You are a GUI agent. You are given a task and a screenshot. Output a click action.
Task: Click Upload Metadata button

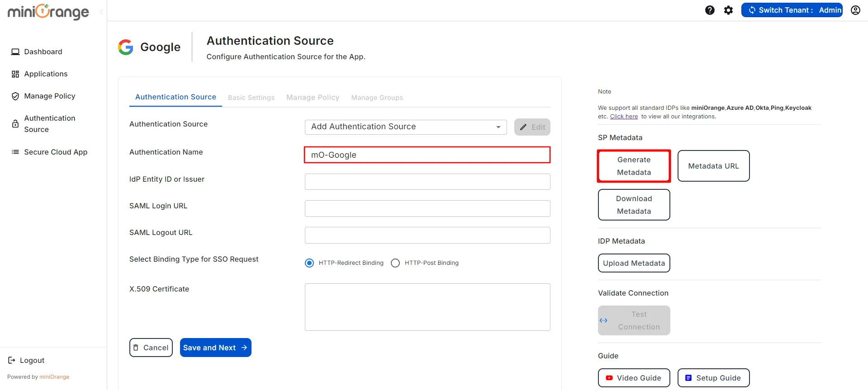tap(634, 263)
